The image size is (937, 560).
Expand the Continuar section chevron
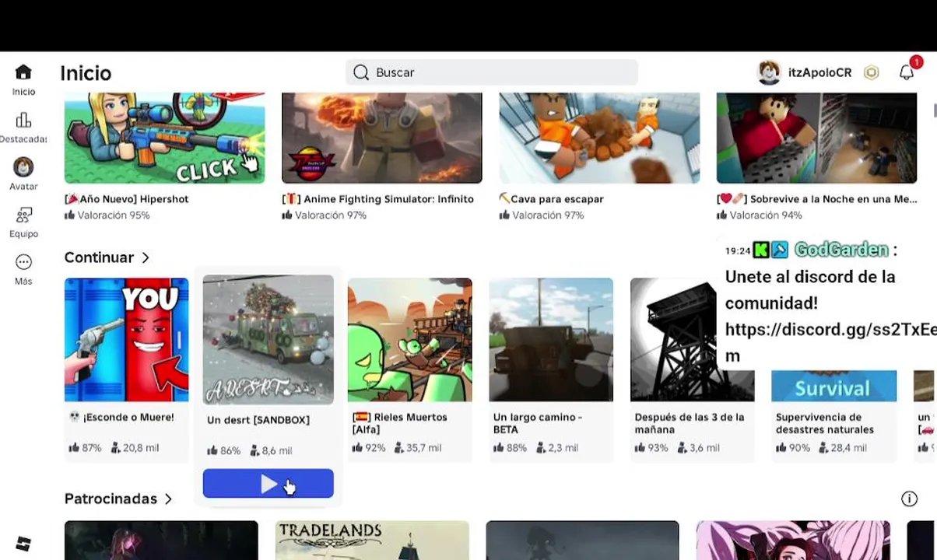[x=146, y=257]
